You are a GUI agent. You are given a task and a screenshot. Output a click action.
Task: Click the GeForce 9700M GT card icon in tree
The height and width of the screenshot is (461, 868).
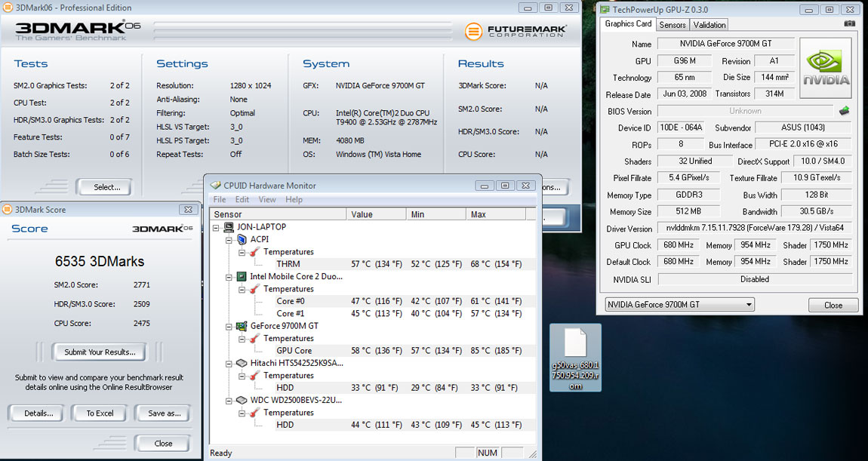tap(242, 326)
